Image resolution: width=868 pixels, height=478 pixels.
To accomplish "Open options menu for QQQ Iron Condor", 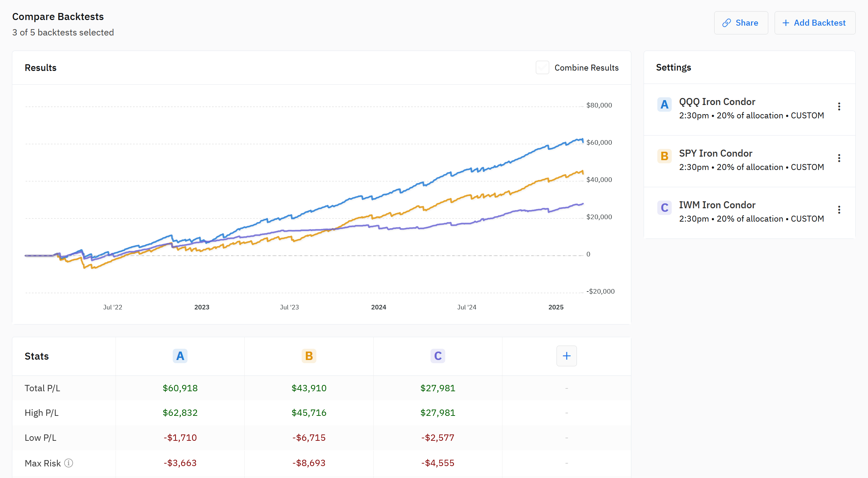I will (840, 106).
